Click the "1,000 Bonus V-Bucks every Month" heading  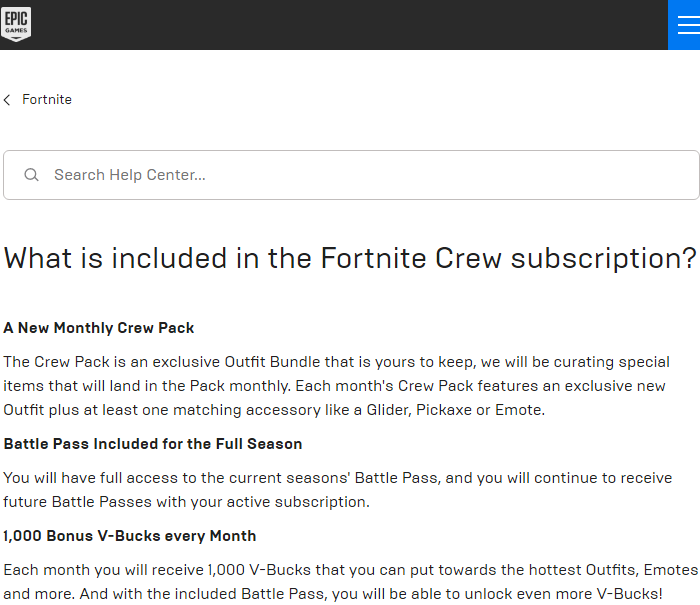[x=130, y=536]
